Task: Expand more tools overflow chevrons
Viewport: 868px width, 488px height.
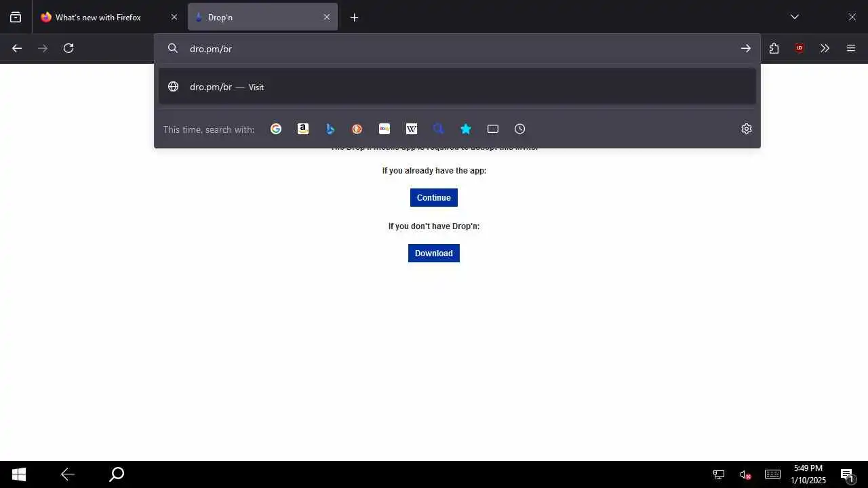Action: click(x=825, y=48)
